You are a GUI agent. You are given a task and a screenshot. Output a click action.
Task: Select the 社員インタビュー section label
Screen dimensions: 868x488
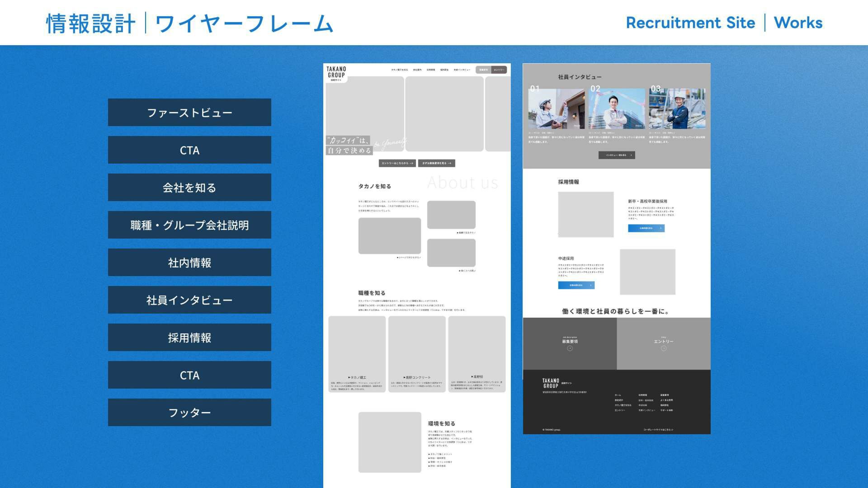pos(189,300)
